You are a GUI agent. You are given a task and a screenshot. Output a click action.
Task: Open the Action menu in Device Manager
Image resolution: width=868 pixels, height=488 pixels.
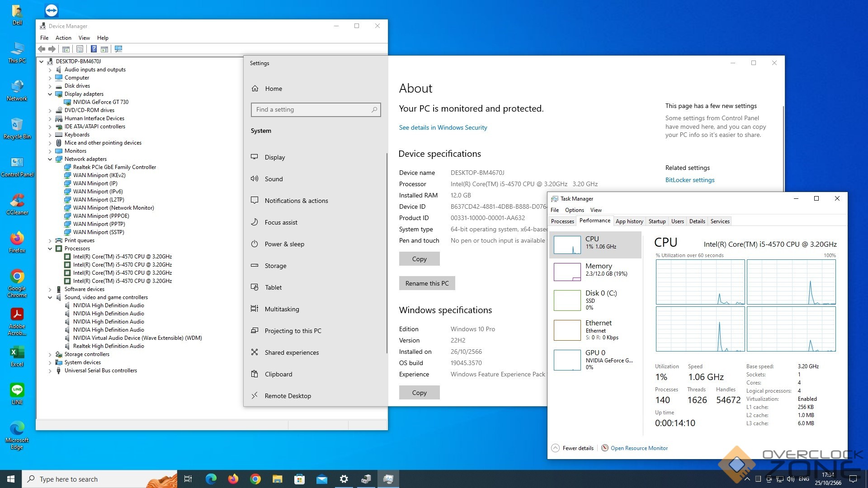tap(63, 38)
